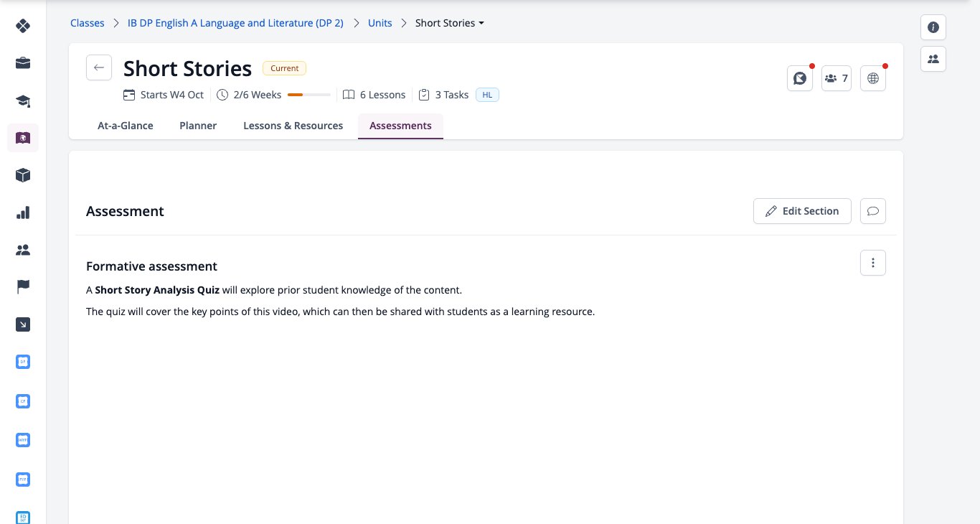Image resolution: width=980 pixels, height=524 pixels.
Task: Click the info circle icon button
Action: [933, 27]
